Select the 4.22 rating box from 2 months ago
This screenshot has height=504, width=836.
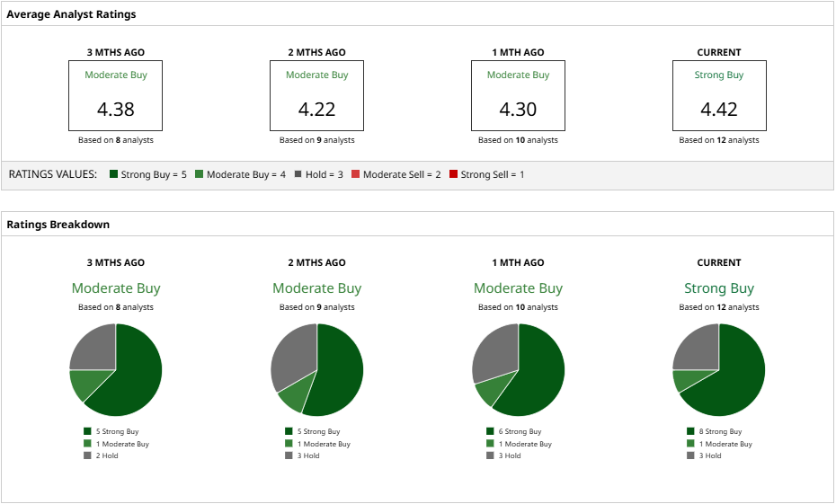click(x=316, y=95)
